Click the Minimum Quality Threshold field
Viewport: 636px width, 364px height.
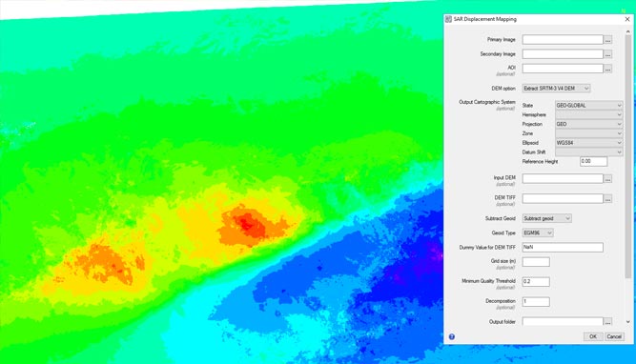click(536, 282)
